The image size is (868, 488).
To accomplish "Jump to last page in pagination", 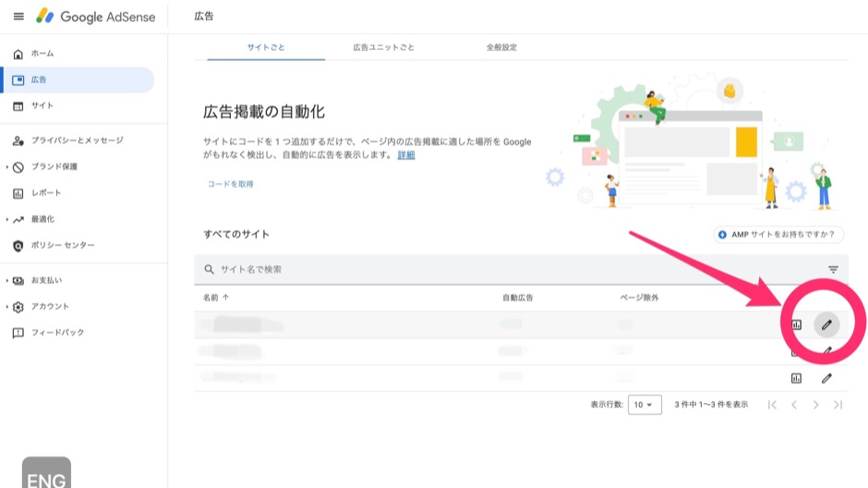I will pyautogui.click(x=838, y=405).
